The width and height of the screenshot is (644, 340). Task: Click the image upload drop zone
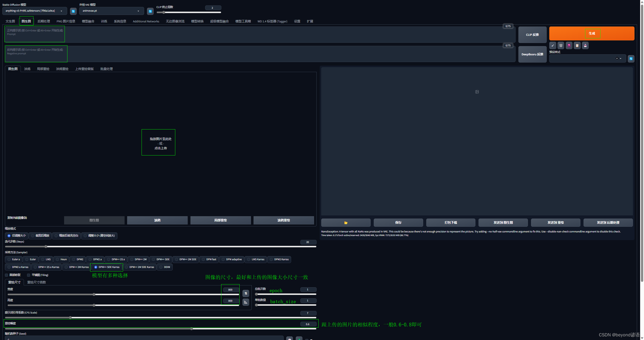pyautogui.click(x=161, y=144)
